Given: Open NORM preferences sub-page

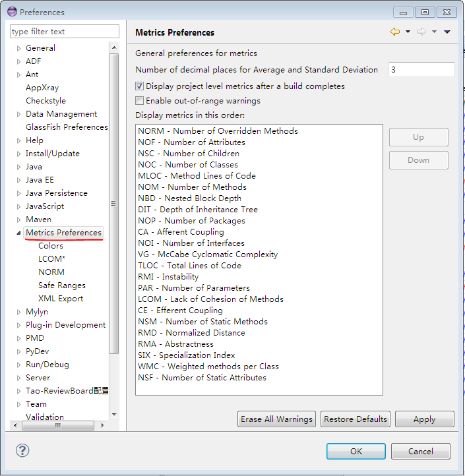Looking at the screenshot, I should click(51, 272).
